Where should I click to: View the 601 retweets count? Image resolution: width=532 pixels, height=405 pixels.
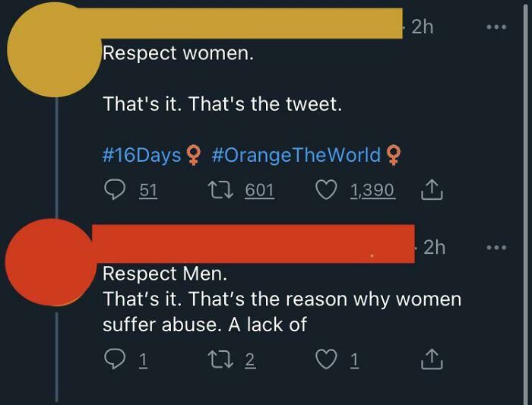pos(260,190)
